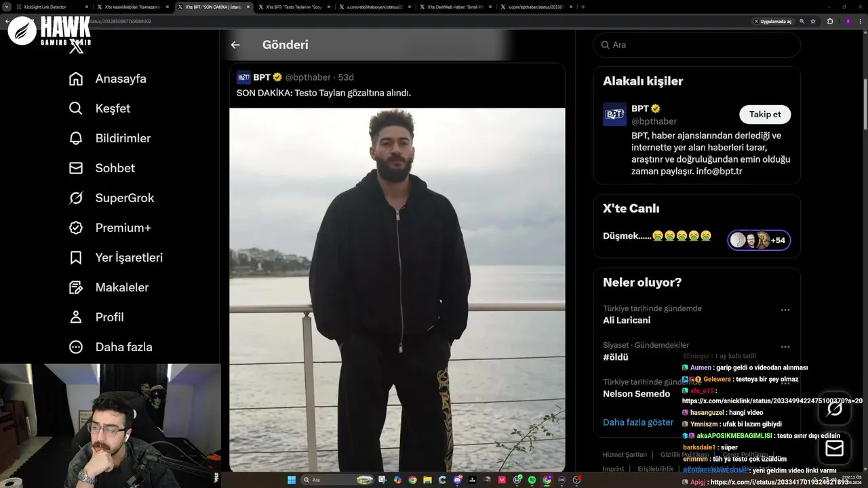Open Hizmet Şartları footer link
Screen dimensions: 868x488
pyautogui.click(x=625, y=455)
